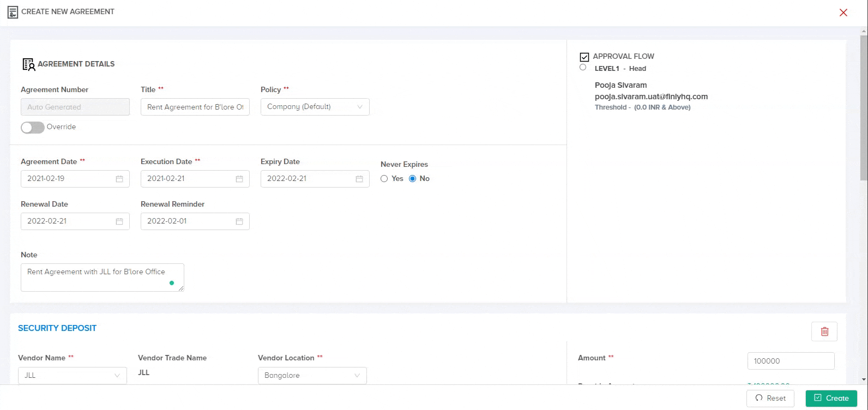Screen dimensions: 868x410
Task: Click the Execution Date field 2021-02-21
Action: tap(195, 179)
